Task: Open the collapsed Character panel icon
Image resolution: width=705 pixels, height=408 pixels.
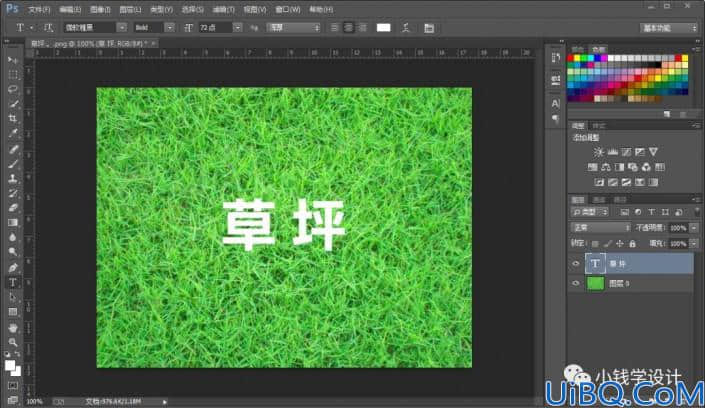Action: [556, 103]
